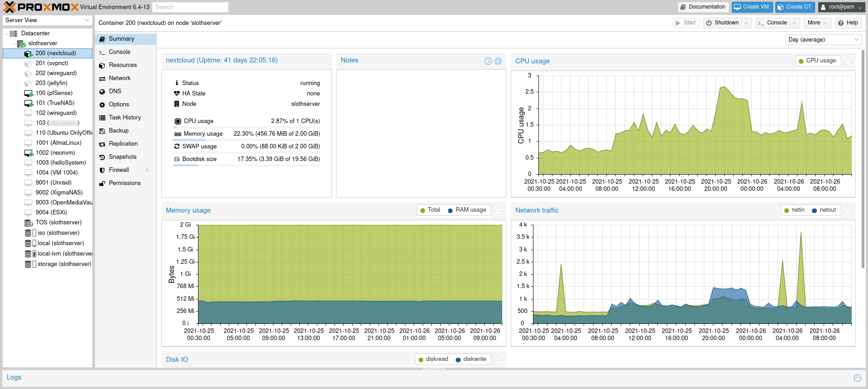This screenshot has width=868, height=389.
Task: Go to Network settings
Action: pos(125,78)
